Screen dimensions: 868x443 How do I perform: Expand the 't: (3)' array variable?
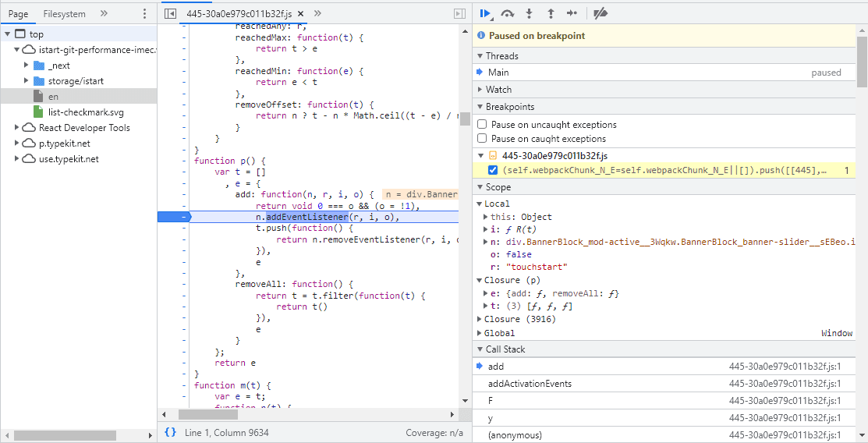[486, 307]
